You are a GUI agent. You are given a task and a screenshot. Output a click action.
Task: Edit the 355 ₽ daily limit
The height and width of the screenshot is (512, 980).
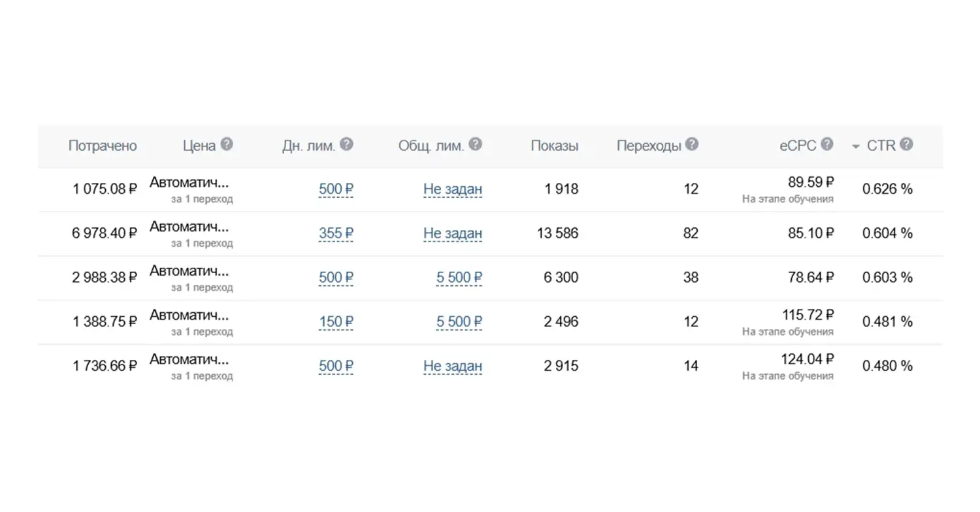336,233
